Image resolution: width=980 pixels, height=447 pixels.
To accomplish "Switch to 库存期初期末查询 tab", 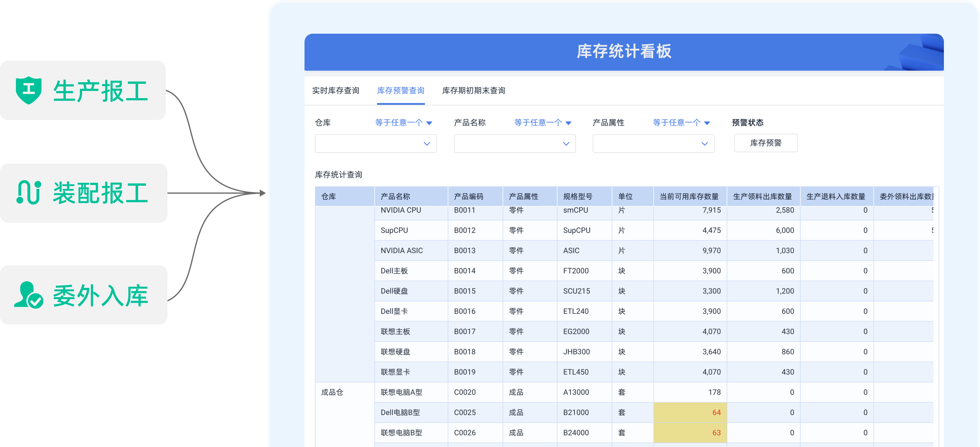I will tap(474, 91).
